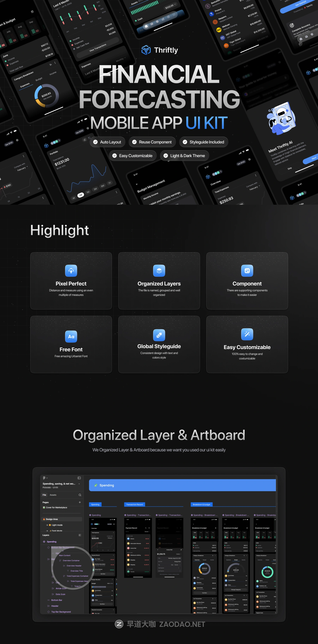The width and height of the screenshot is (318, 644).
Task: Click the Pixel Perfect highlight icon
Action: click(71, 270)
